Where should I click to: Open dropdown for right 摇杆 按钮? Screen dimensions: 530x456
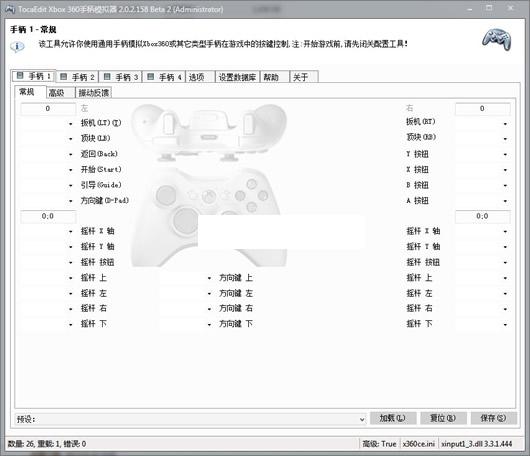505,263
